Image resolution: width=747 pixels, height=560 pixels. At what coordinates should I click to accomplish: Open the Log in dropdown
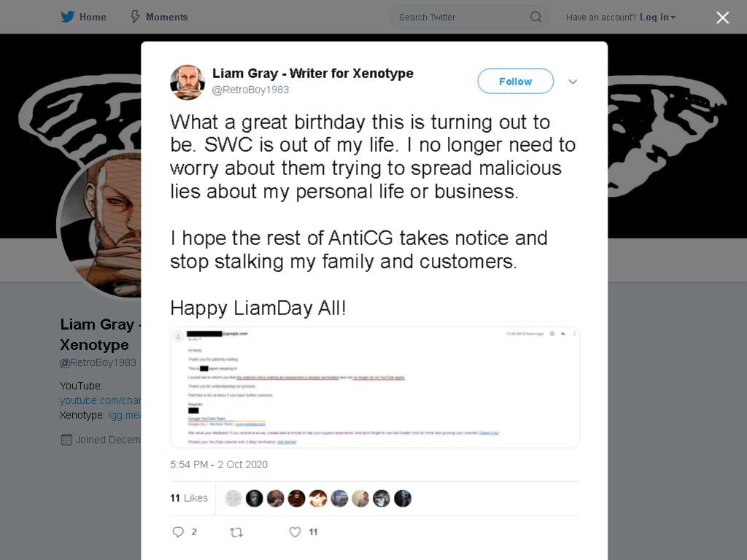[657, 17]
